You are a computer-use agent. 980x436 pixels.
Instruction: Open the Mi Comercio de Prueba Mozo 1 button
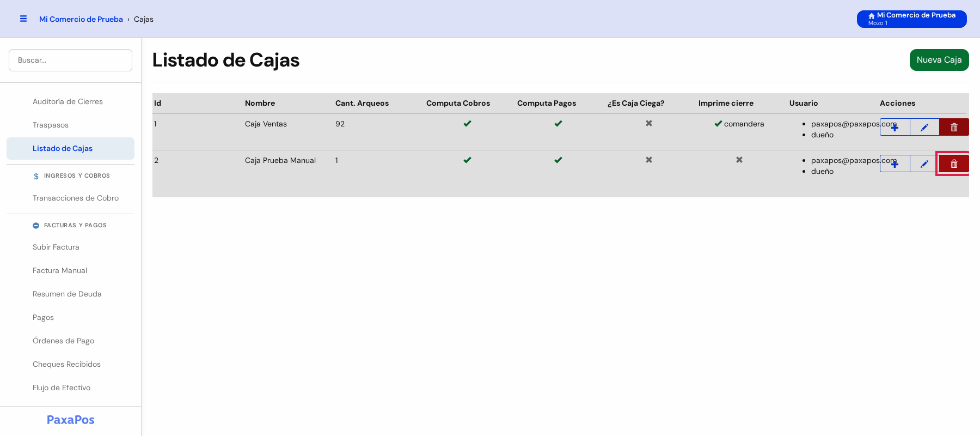(912, 19)
